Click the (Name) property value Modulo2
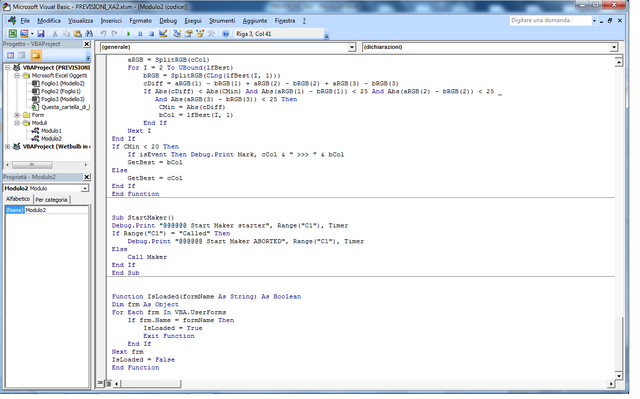 [x=56, y=211]
